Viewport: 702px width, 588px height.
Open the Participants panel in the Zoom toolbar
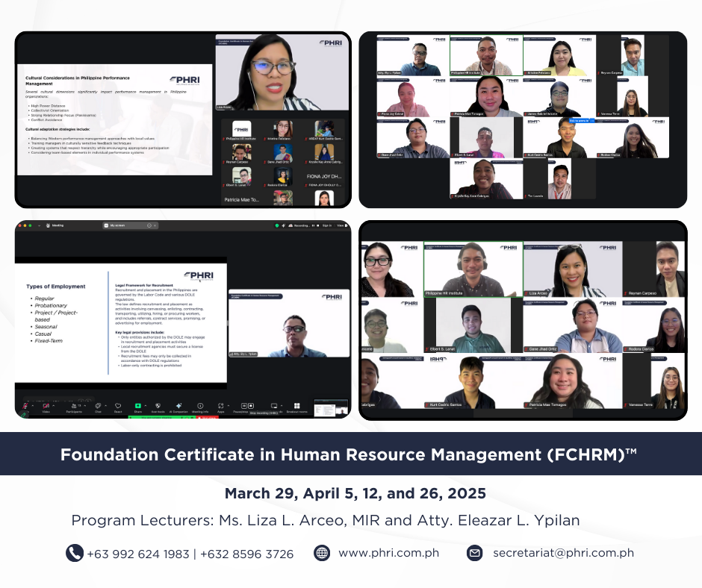(74, 406)
